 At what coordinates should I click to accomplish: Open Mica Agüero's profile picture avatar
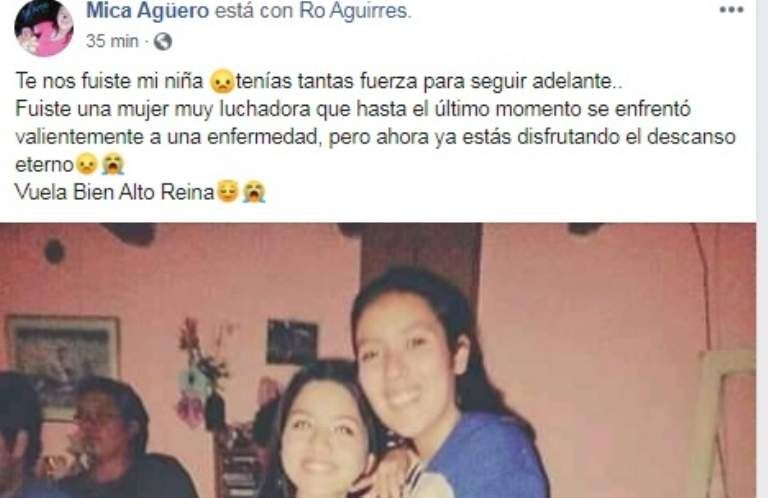(x=45, y=28)
